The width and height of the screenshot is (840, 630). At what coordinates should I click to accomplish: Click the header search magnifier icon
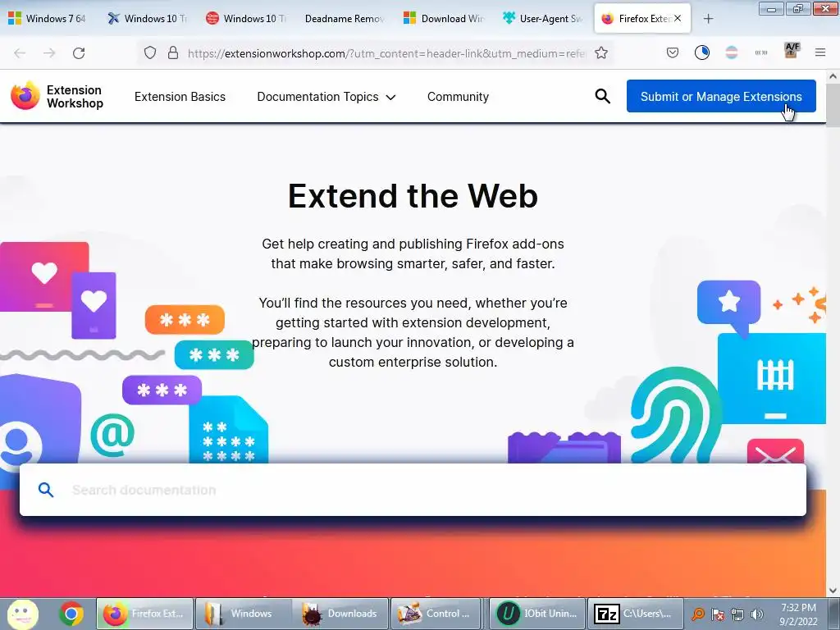tap(603, 97)
